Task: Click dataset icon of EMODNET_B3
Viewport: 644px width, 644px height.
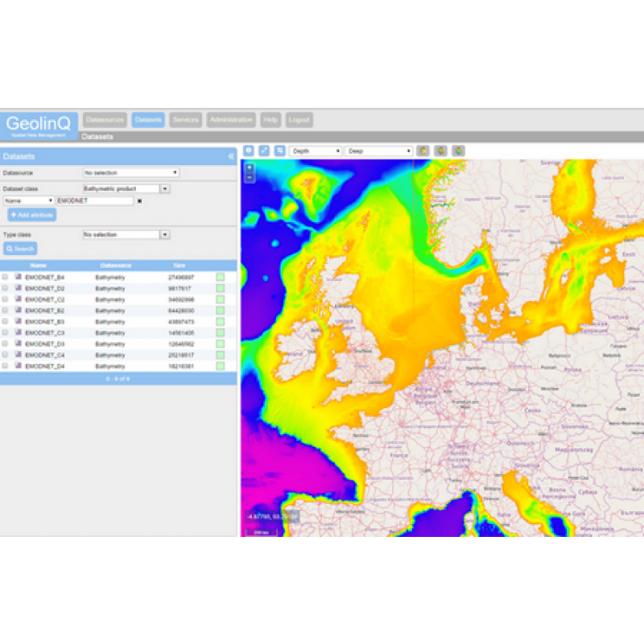Action: 19,321
